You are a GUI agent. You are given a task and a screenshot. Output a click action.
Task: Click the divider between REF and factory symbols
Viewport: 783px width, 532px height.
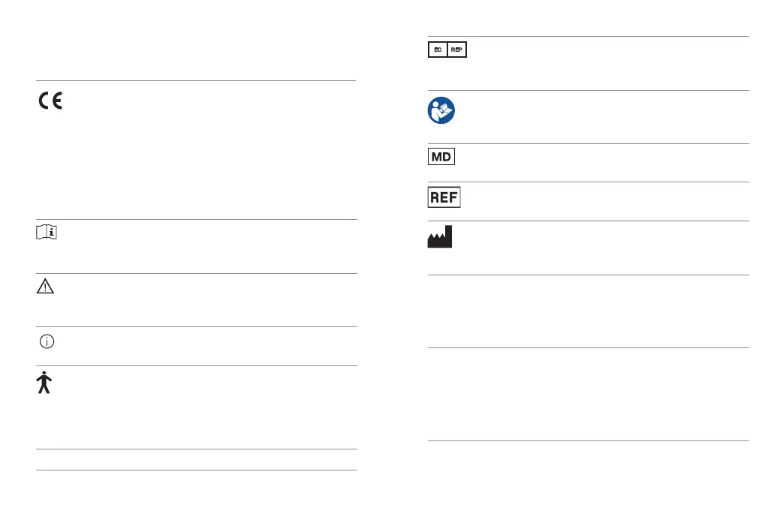point(588,221)
